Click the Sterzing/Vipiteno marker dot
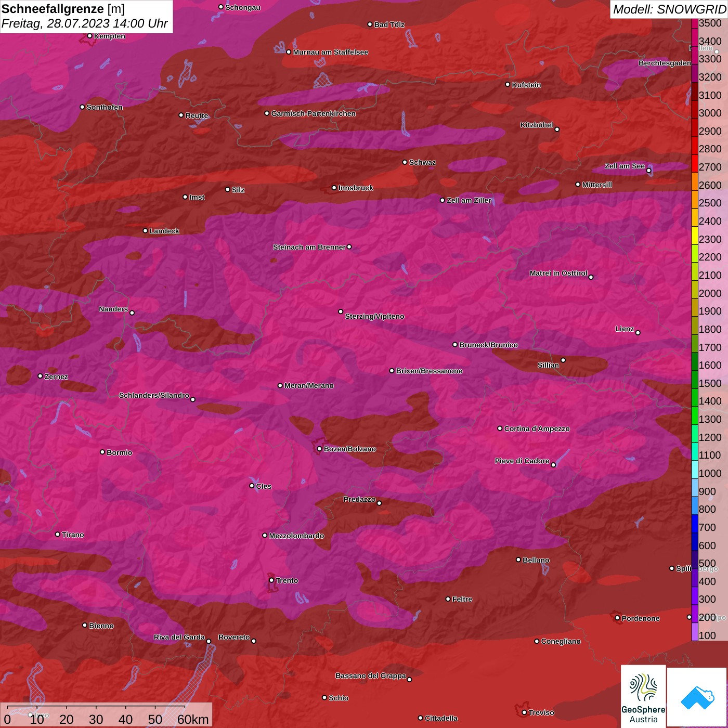 tap(341, 311)
